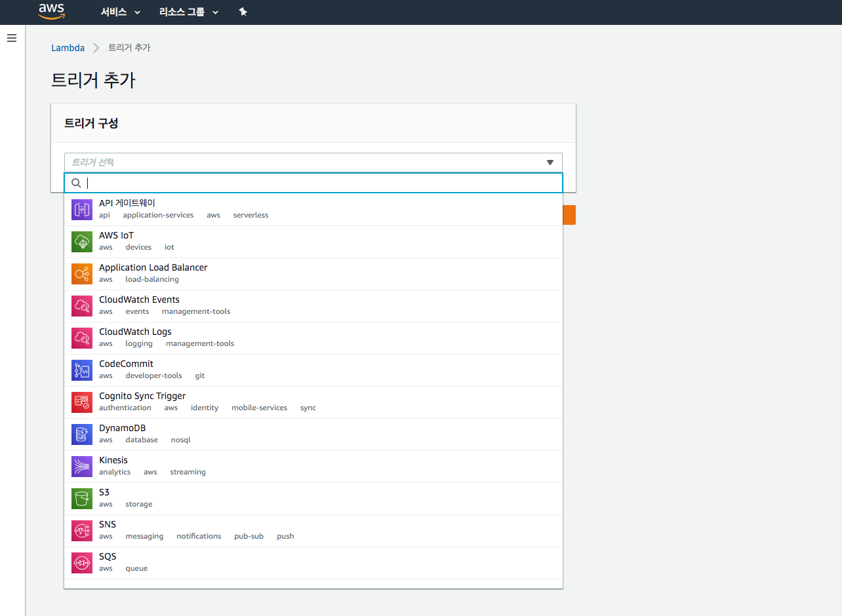
Task: Click the iot tag under AWS IoT
Action: tap(169, 247)
